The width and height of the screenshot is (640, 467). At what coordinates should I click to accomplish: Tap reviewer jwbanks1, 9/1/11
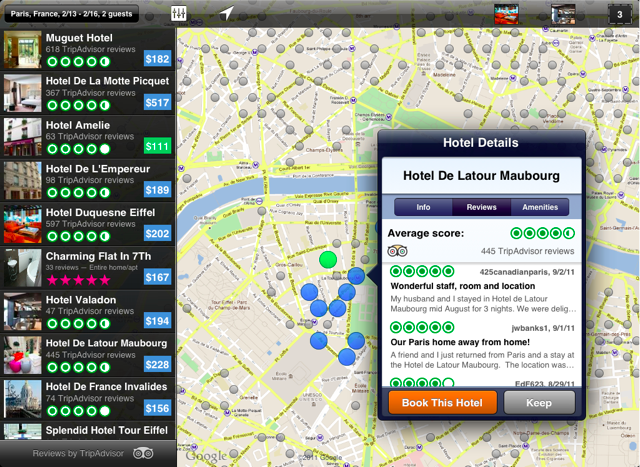coord(543,328)
